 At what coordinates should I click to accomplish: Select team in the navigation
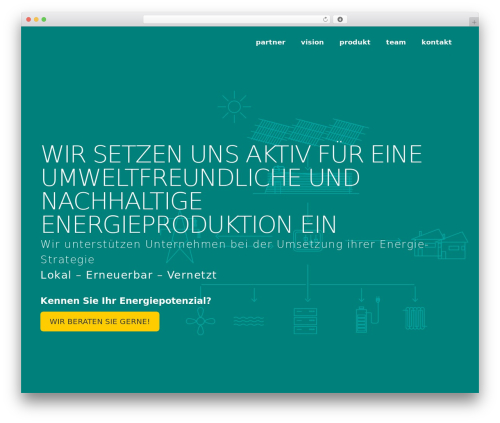tap(396, 42)
